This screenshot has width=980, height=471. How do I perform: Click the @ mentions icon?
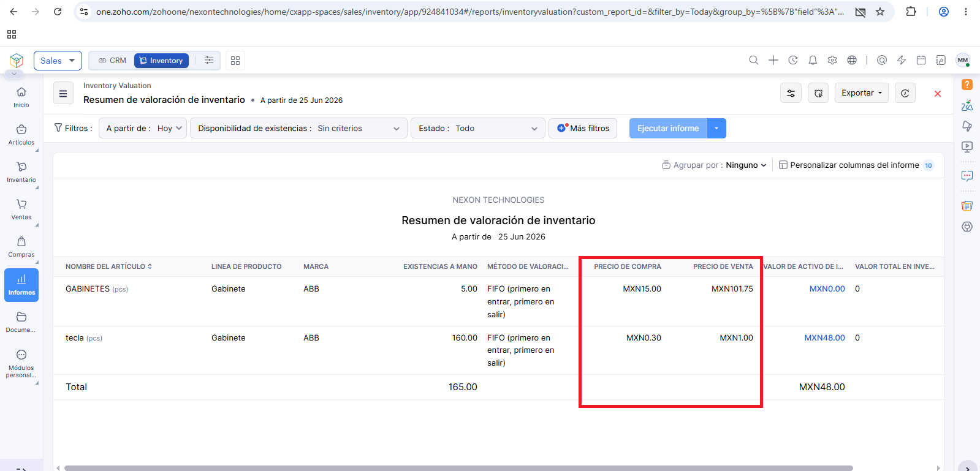click(x=882, y=60)
